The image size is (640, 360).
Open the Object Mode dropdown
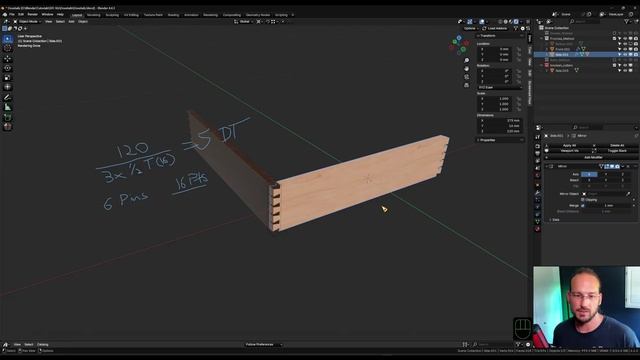click(28, 21)
